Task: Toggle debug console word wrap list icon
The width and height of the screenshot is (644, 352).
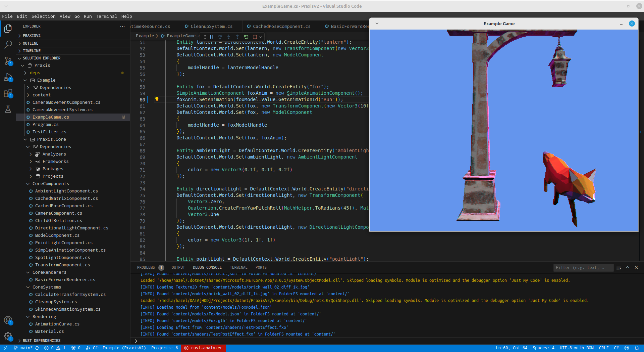Action: coord(619,268)
